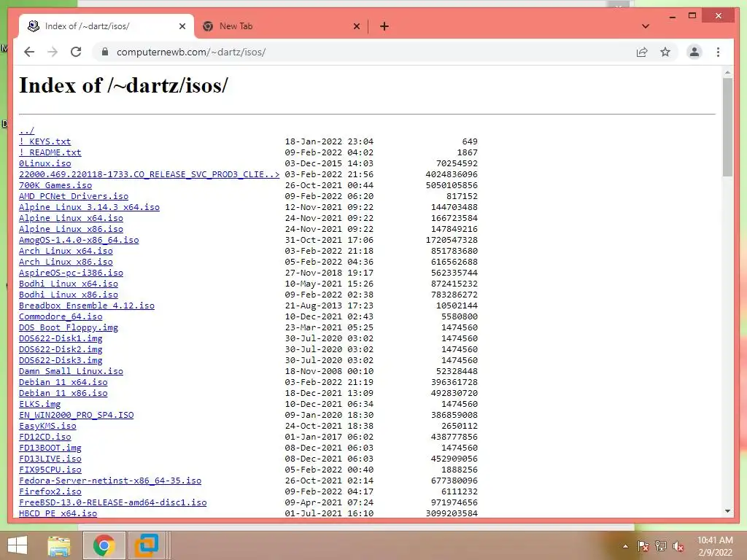The image size is (747, 560).
Task: Open the network tray icon
Action: pyautogui.click(x=661, y=546)
